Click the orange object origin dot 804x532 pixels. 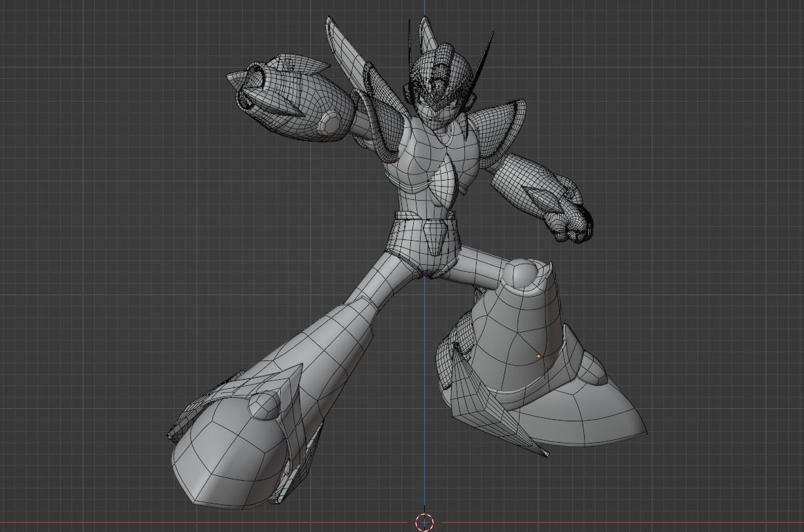pyautogui.click(x=538, y=356)
